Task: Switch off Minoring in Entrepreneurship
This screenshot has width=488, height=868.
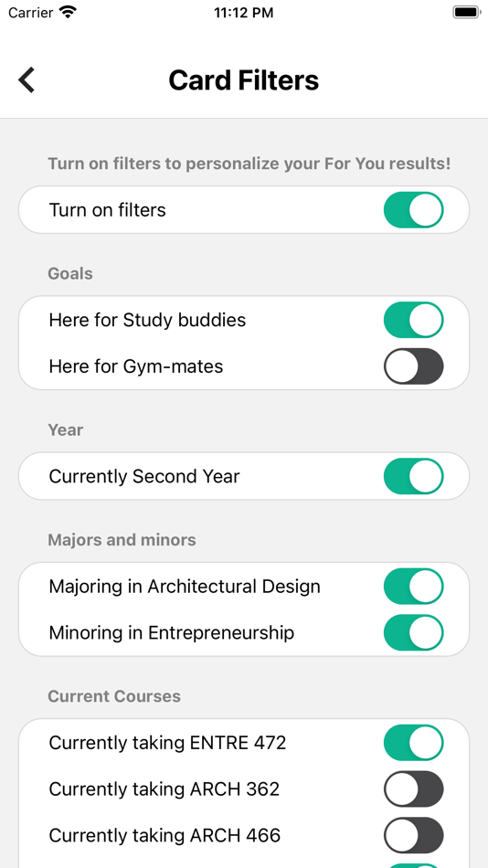Action: (x=414, y=632)
